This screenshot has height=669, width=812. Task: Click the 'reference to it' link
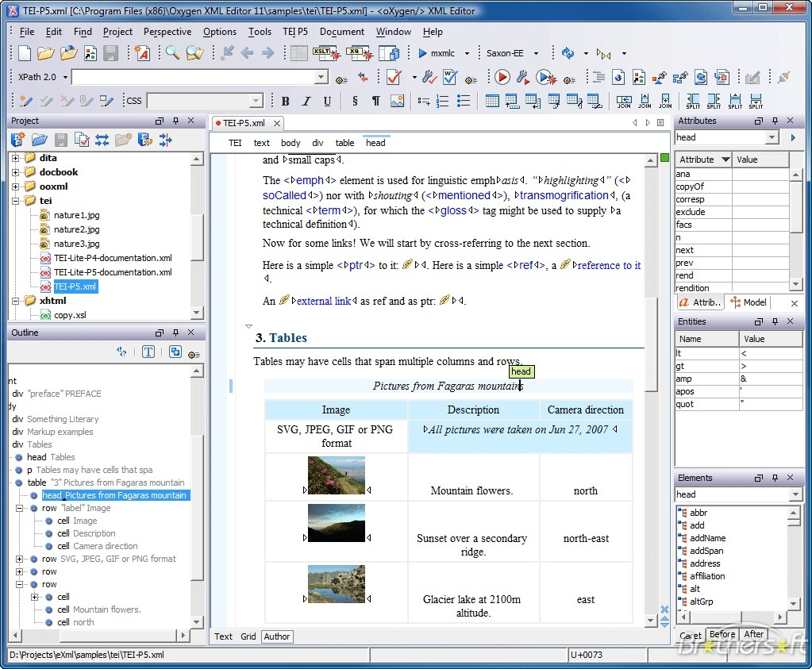tap(609, 265)
